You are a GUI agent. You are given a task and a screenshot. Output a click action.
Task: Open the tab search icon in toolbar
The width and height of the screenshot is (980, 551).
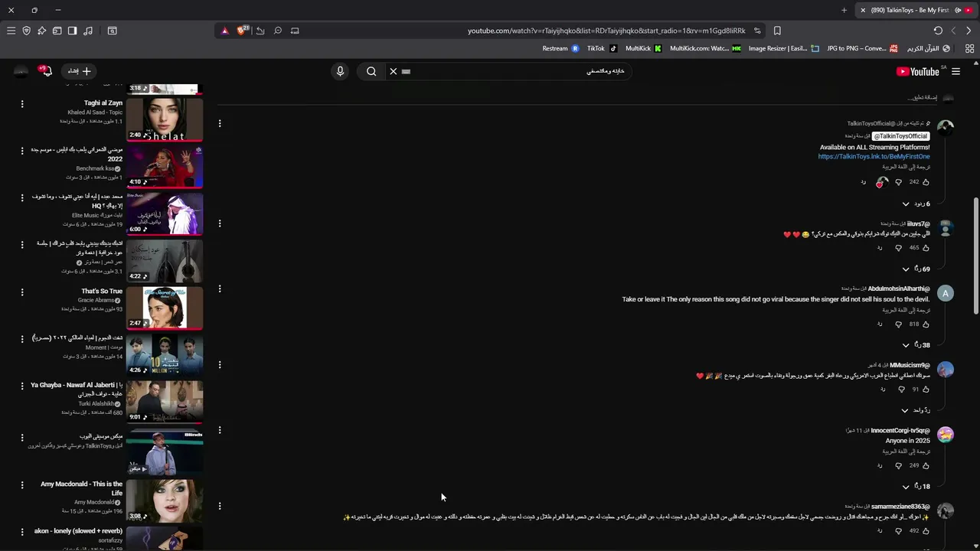tap(112, 31)
